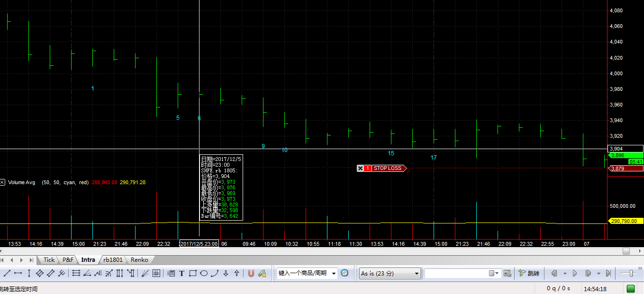Viewport: 644px width, 294px height.
Task: Select the trend line drawing tool
Action: coord(7,273)
